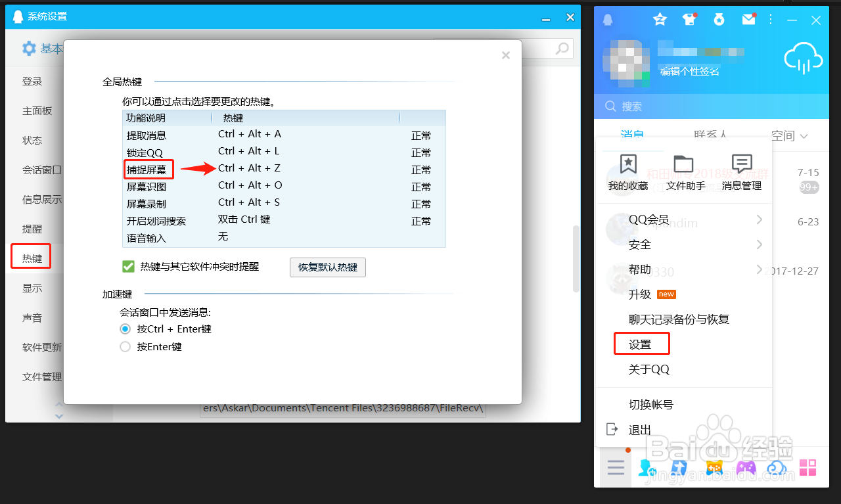This screenshot has width=841, height=504.
Task: Close the hotkey dialog with X
Action: coord(506,56)
